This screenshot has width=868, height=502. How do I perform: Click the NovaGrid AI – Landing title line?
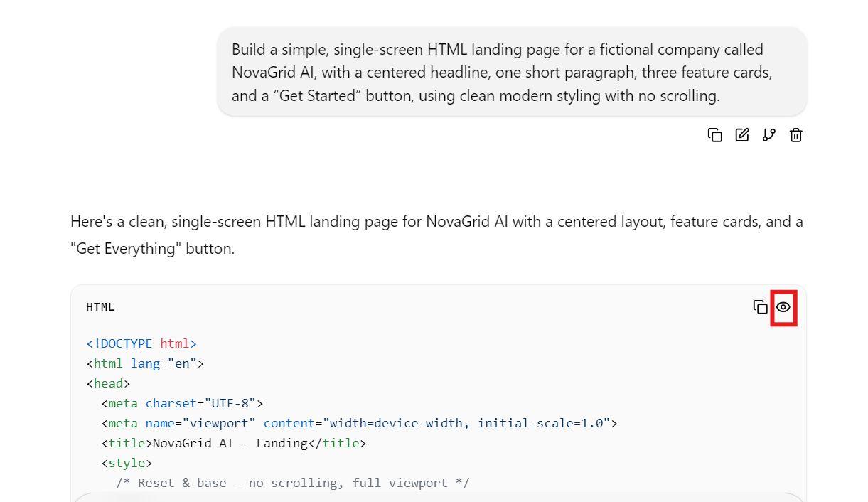(x=233, y=443)
